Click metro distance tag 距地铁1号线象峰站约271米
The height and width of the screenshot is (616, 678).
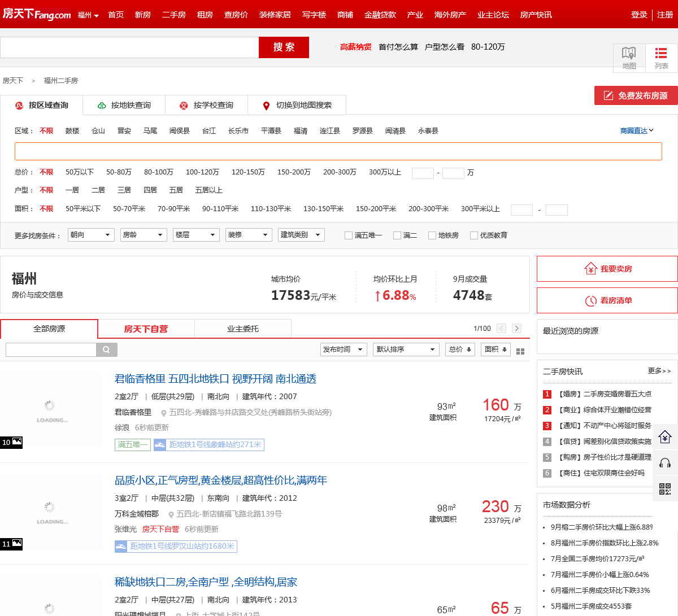pos(209,445)
